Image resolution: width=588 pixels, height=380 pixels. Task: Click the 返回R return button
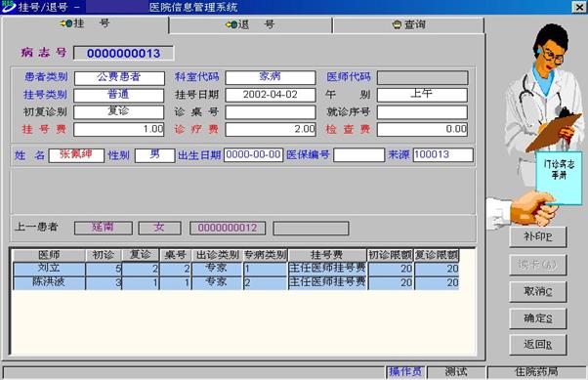538,345
